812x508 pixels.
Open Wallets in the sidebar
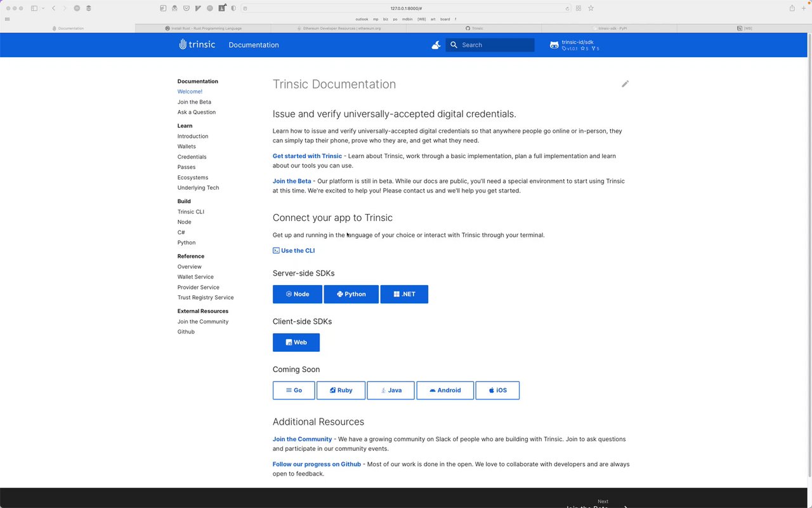click(x=187, y=146)
